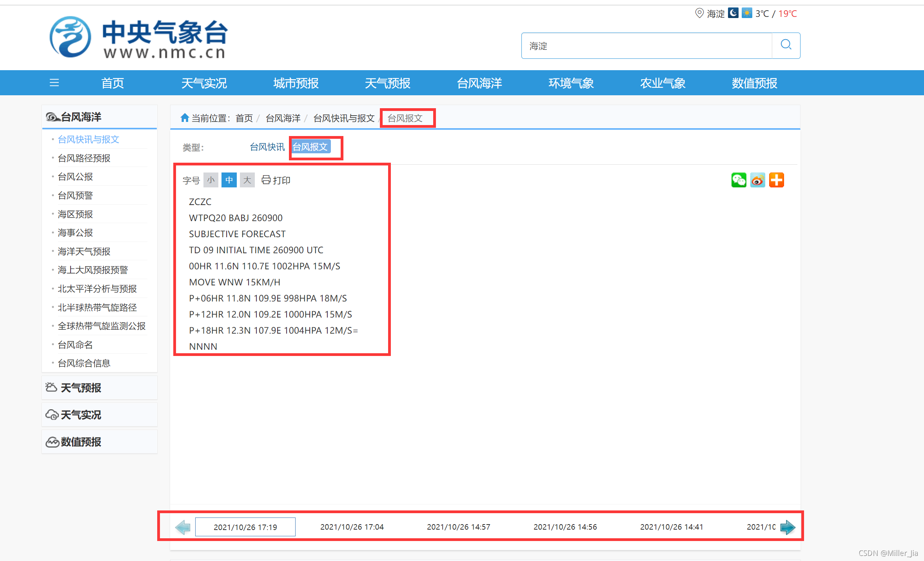
Task: Click the home icon in breadcrumb
Action: [185, 118]
